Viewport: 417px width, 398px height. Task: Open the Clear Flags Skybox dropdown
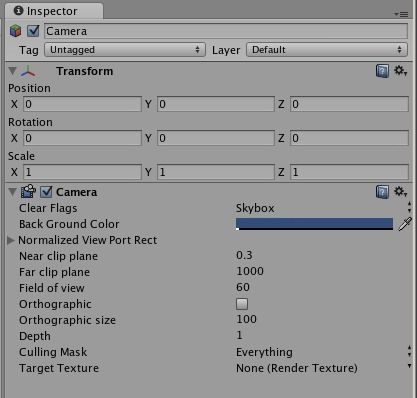point(323,208)
